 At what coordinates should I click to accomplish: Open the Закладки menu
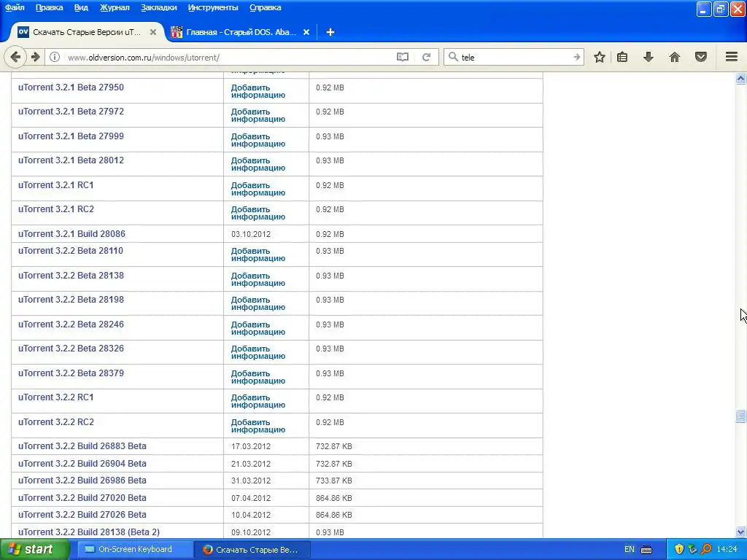point(158,7)
